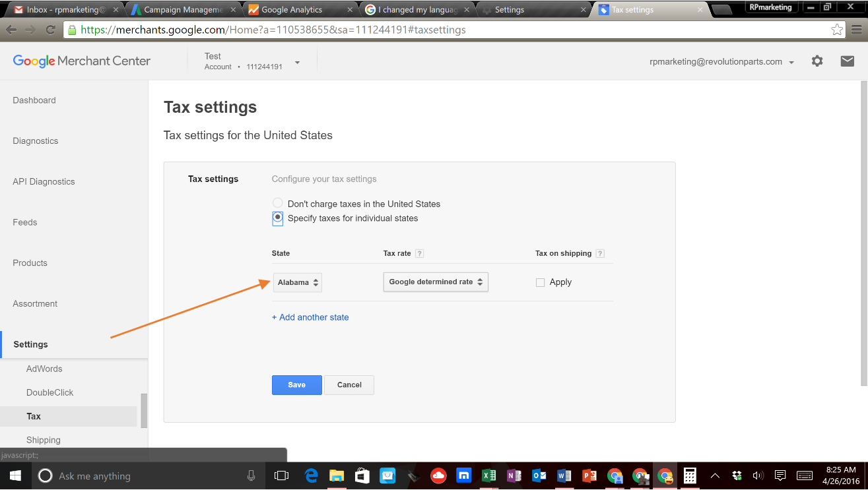The image size is (868, 490).
Task: Open the settings gear icon in Merchant Center
Action: click(x=817, y=61)
